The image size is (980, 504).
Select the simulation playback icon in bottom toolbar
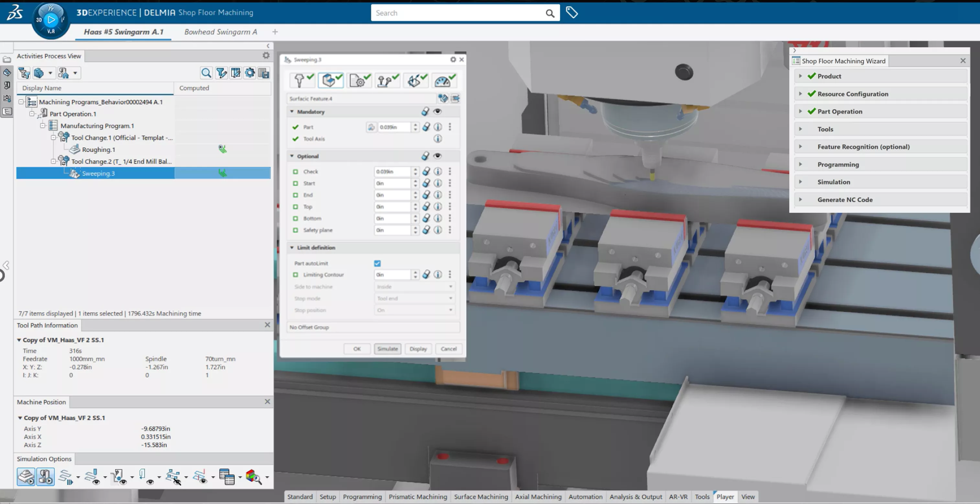tap(46, 476)
